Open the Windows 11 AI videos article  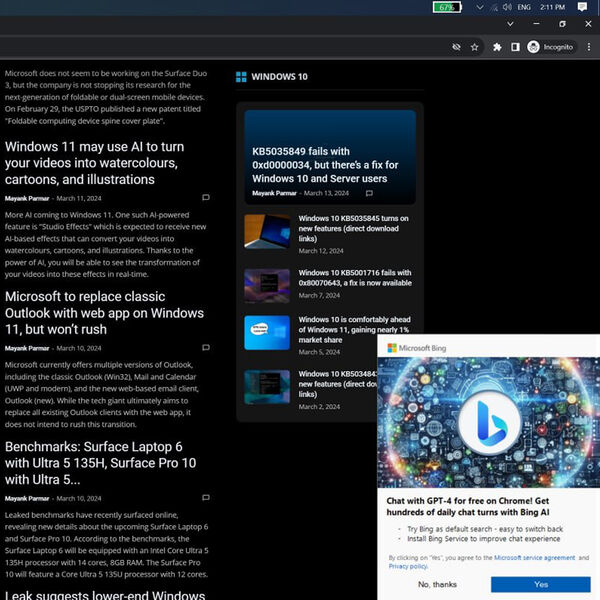tap(94, 163)
